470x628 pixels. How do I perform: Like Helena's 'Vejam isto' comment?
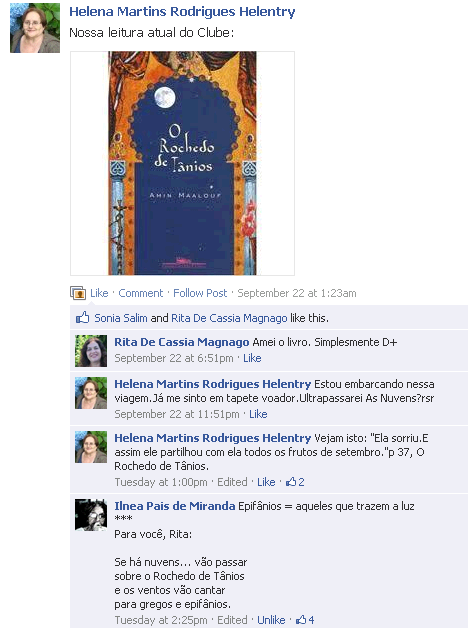(266, 482)
